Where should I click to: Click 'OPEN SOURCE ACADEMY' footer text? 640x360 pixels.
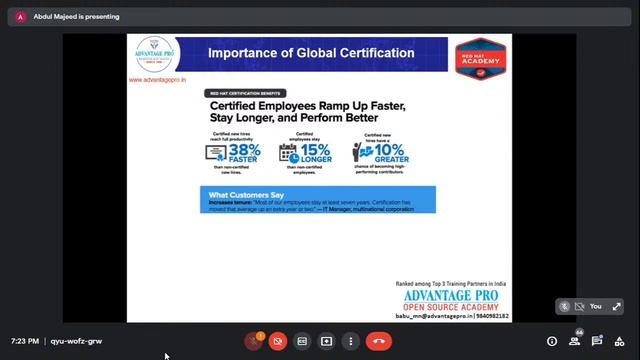tap(451, 307)
